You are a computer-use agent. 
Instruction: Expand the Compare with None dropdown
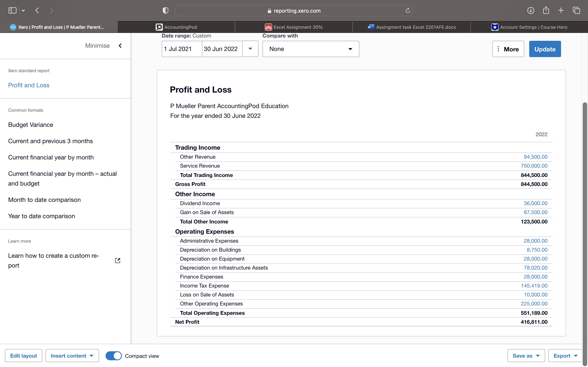coord(311,49)
